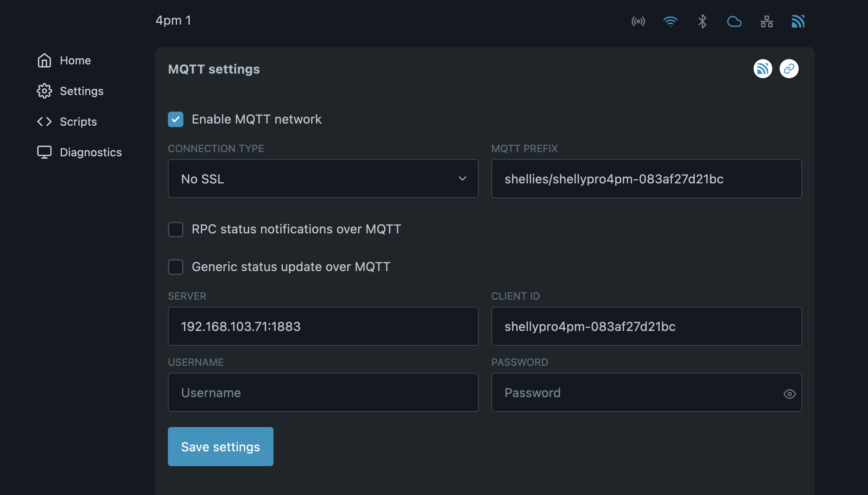
Task: Click the Client ID input field
Action: point(647,326)
